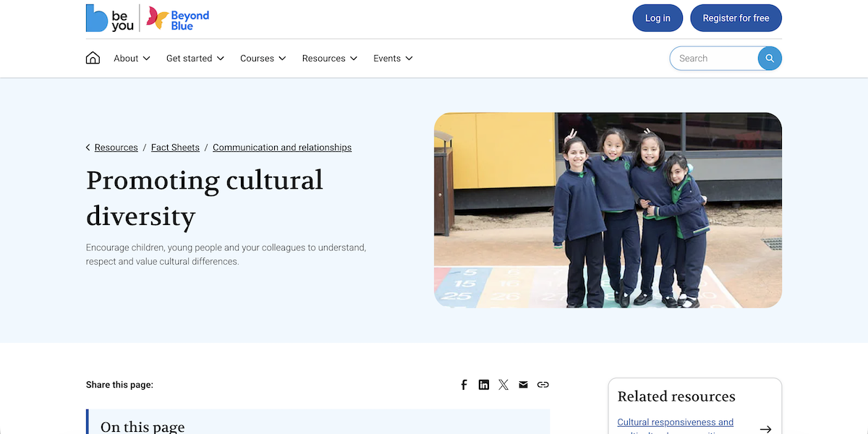Open the Events navigation menu
The height and width of the screenshot is (434, 868).
coord(393,59)
